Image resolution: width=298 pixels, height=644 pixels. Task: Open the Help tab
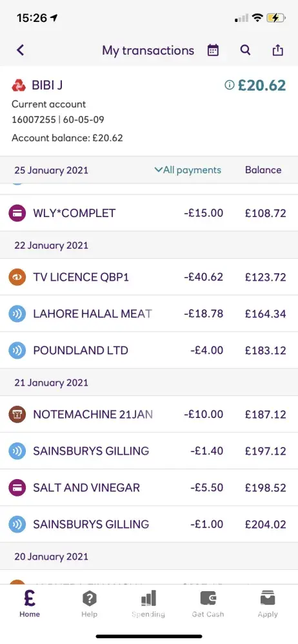click(x=89, y=605)
